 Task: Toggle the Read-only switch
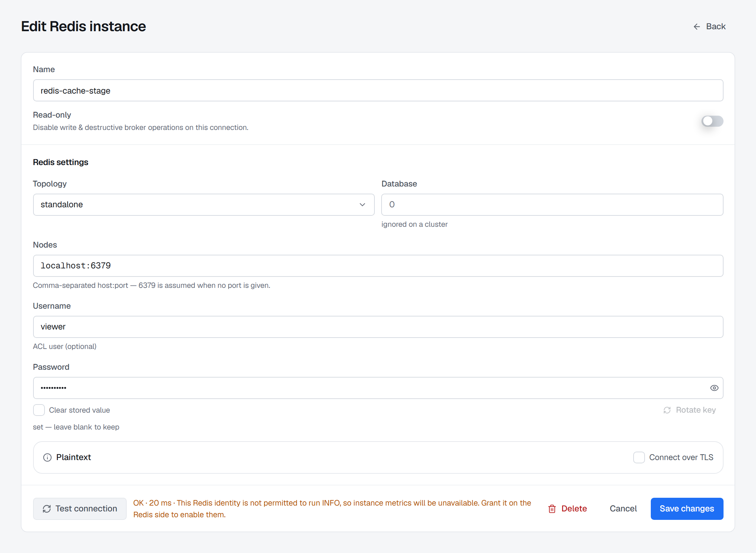click(x=712, y=121)
